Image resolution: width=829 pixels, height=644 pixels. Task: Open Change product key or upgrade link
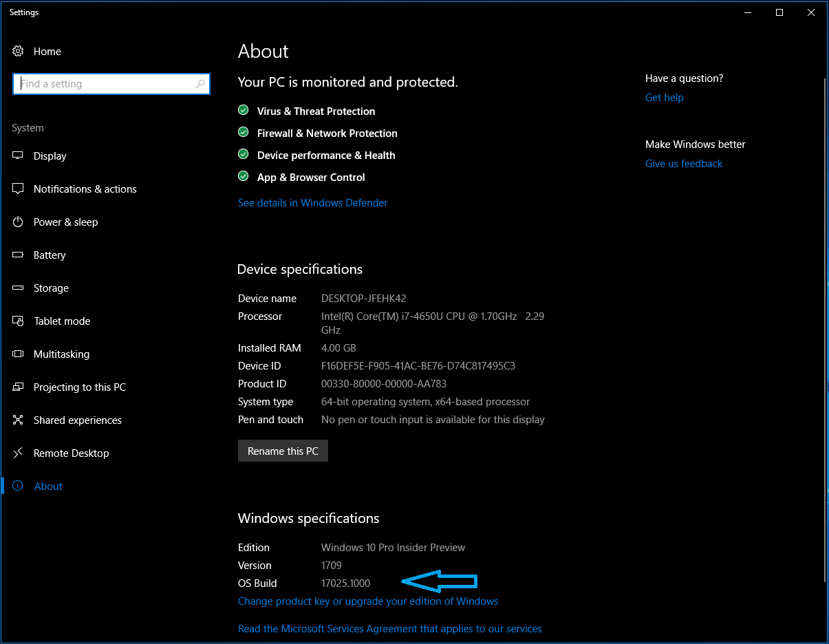point(367,601)
